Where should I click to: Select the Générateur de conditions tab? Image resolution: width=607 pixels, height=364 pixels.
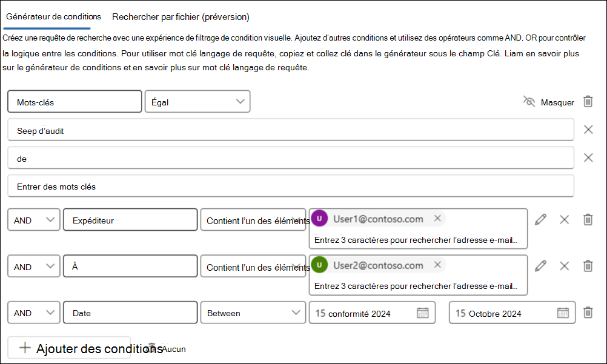pos(54,17)
